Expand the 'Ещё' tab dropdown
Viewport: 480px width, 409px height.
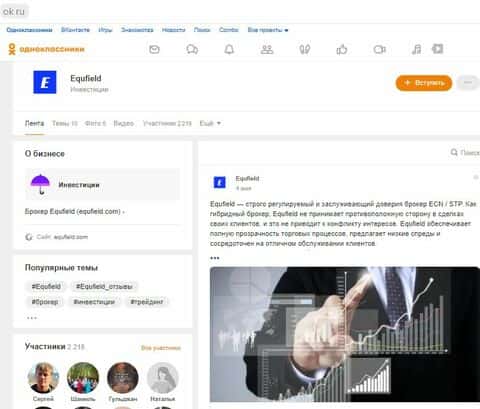click(x=210, y=123)
